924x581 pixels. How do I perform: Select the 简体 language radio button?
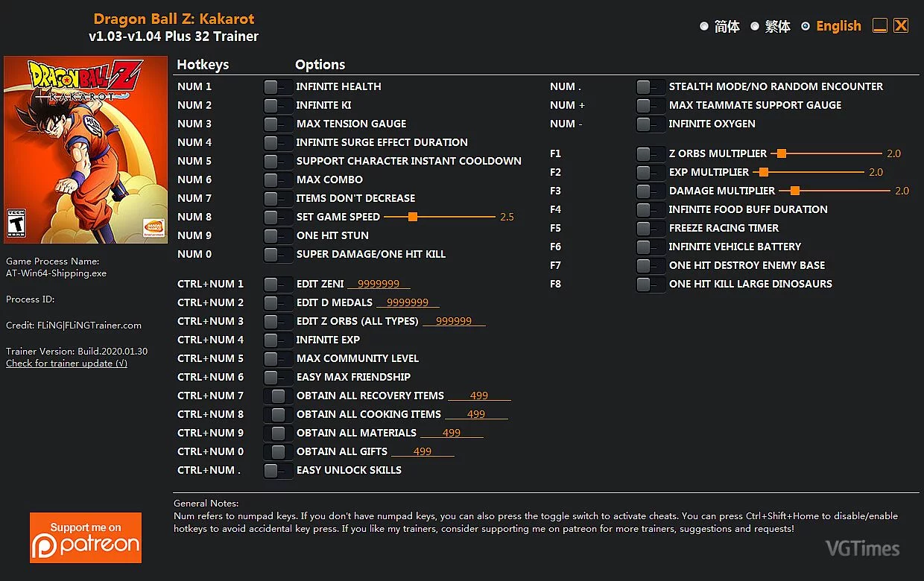click(x=704, y=26)
